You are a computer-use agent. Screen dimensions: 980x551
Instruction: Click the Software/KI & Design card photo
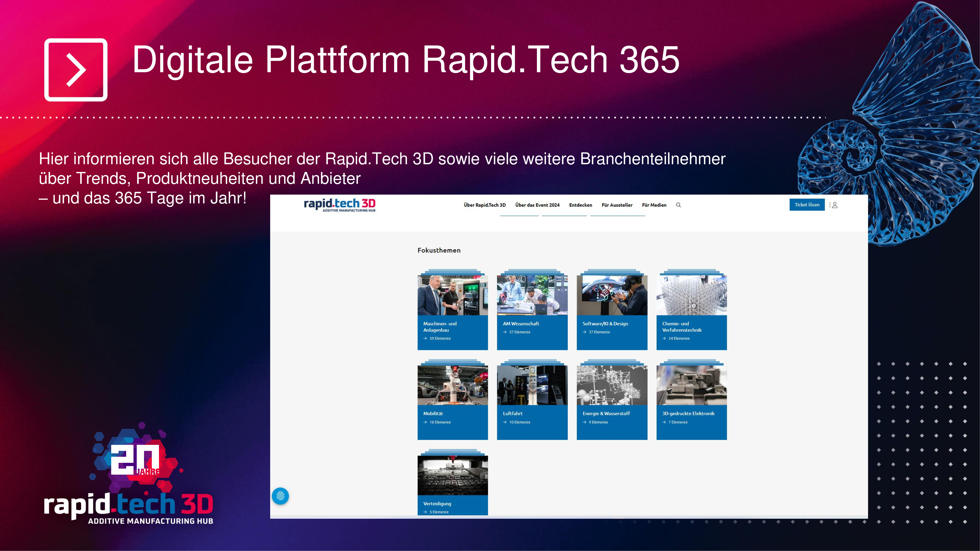tap(612, 295)
